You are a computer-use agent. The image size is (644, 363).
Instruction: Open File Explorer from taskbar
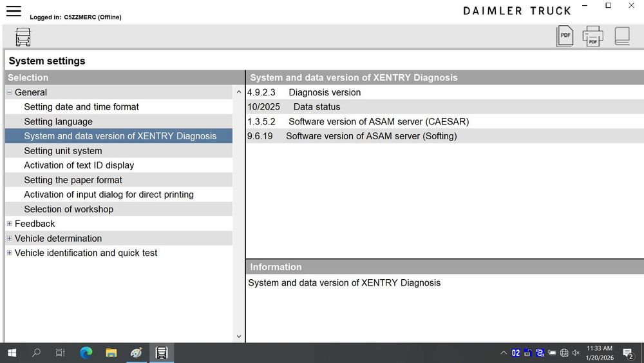coord(111,353)
